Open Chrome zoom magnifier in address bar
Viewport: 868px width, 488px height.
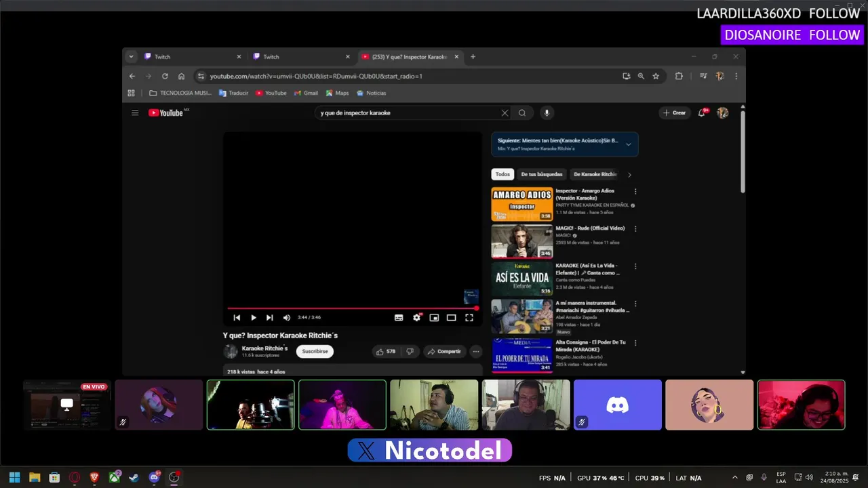[641, 77]
